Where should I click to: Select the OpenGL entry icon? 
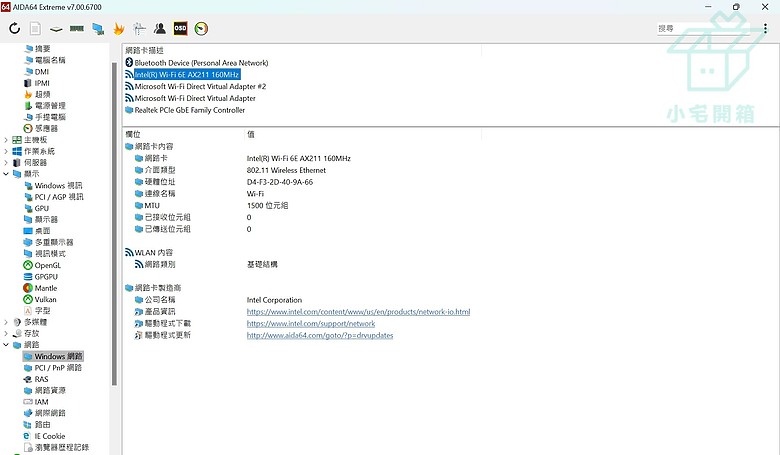click(x=28, y=265)
